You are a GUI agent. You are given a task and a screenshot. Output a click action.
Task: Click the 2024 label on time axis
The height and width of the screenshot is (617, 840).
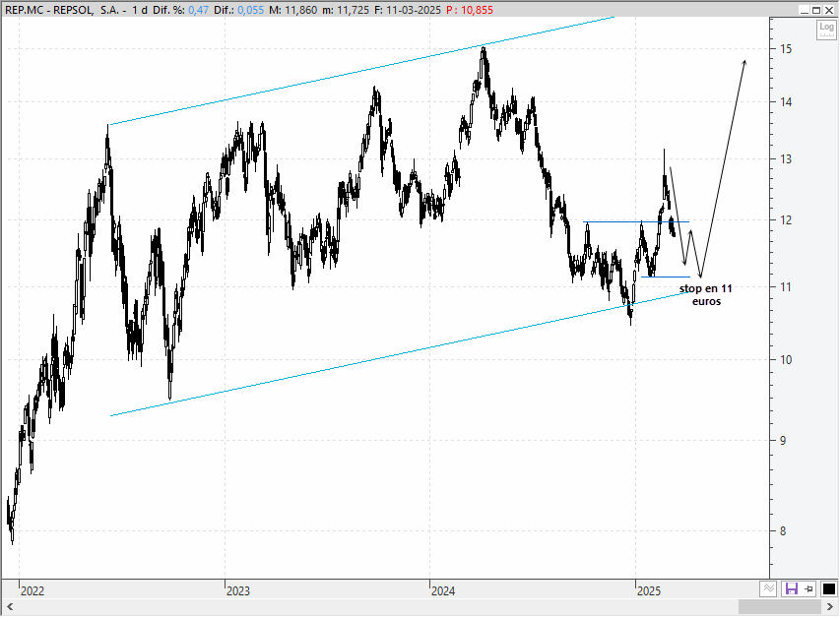tap(443, 590)
